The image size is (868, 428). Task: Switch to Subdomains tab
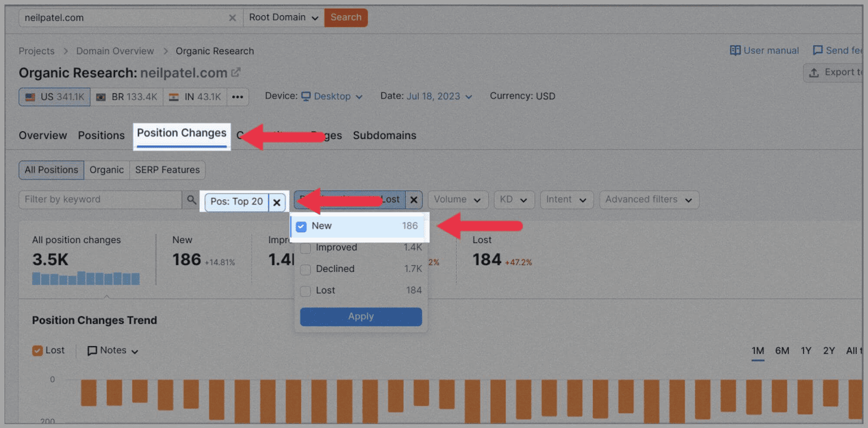385,136
